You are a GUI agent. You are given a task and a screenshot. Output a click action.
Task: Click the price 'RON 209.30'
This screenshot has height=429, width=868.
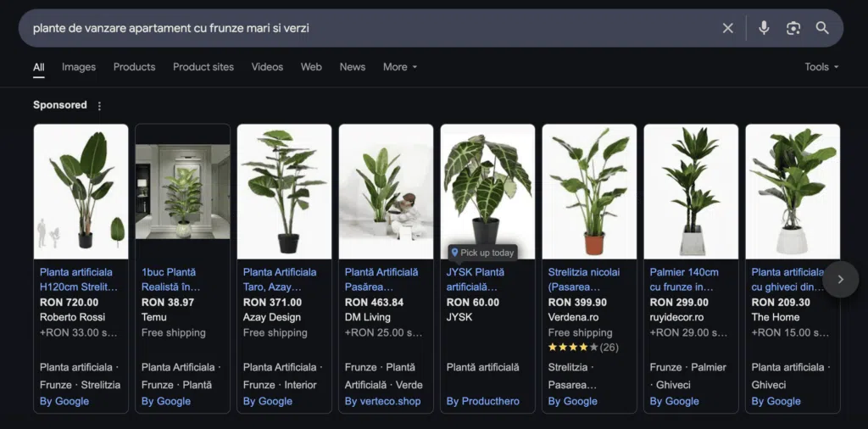(x=781, y=303)
